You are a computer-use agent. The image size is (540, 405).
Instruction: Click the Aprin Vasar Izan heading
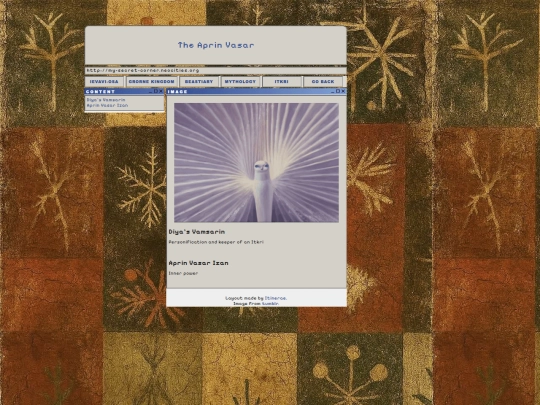click(x=198, y=263)
